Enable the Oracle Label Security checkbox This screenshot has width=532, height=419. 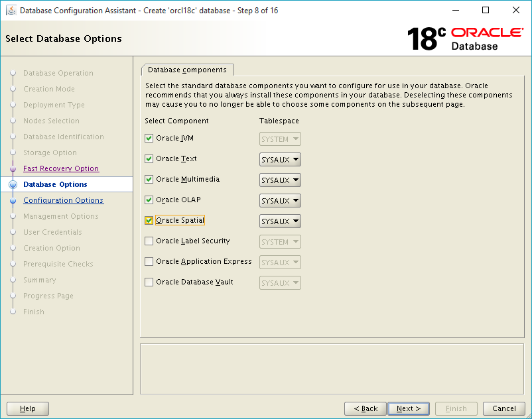coord(149,241)
